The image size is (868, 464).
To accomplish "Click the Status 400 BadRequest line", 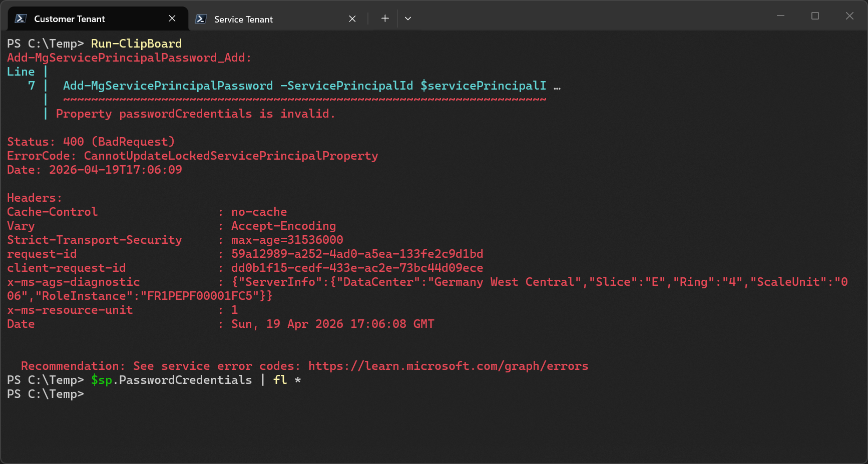I will [x=90, y=141].
